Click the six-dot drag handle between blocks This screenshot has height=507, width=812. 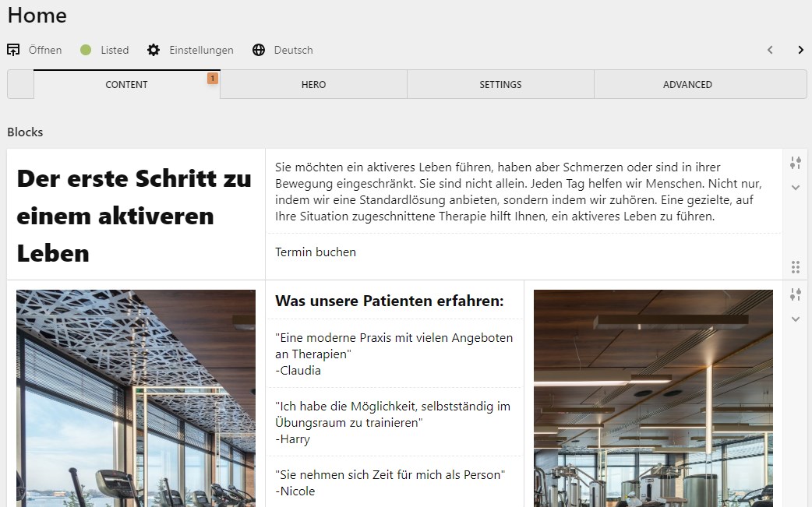click(796, 266)
